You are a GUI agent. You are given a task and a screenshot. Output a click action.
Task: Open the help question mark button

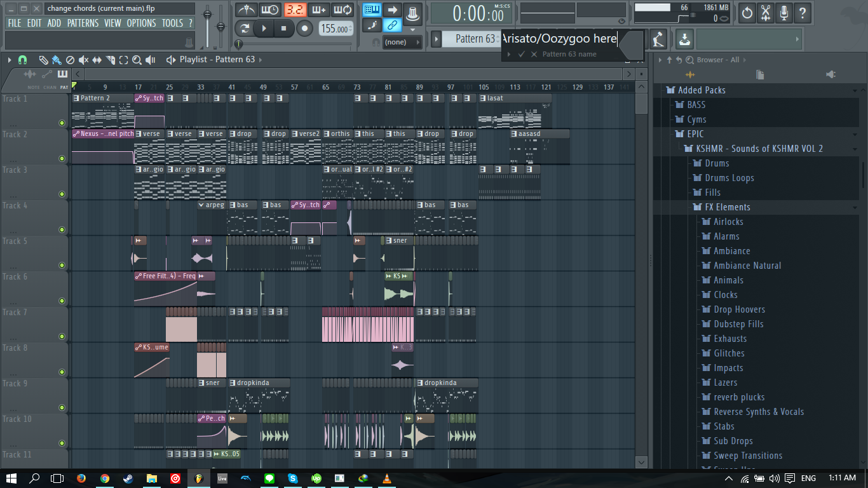pos(803,12)
